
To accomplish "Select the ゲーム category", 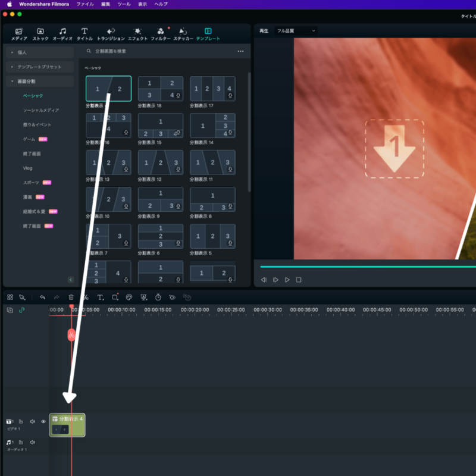I will (x=29, y=139).
